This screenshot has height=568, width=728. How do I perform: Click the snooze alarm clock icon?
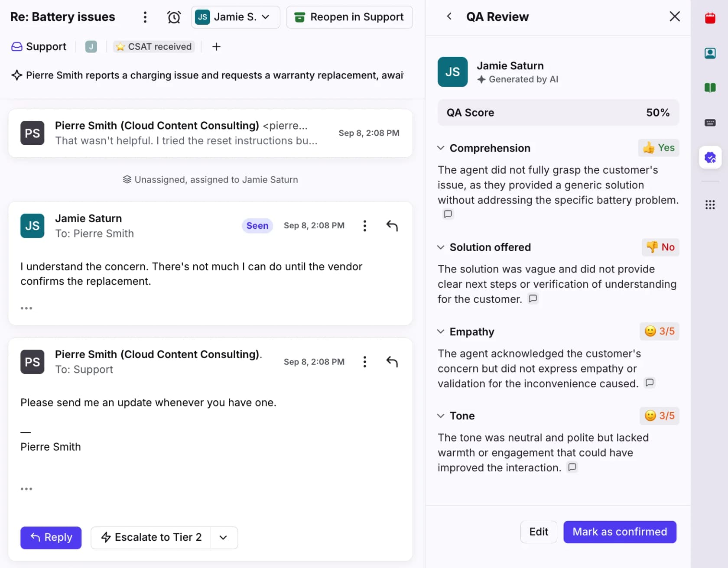tap(174, 17)
